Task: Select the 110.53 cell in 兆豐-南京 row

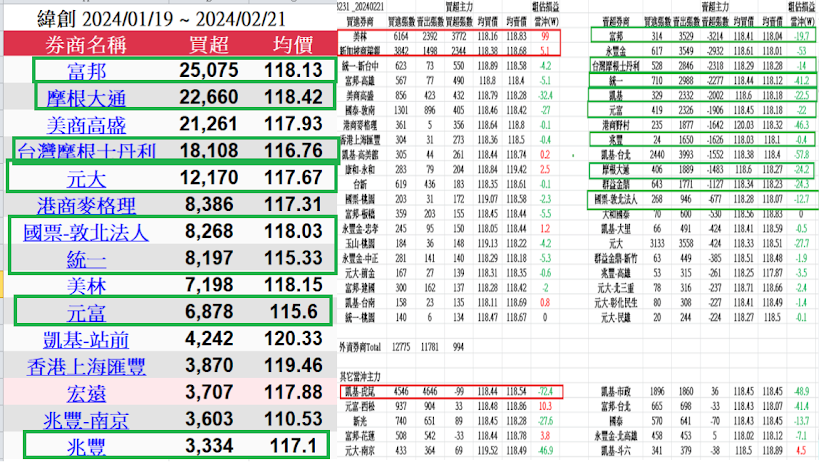Action: [293, 419]
